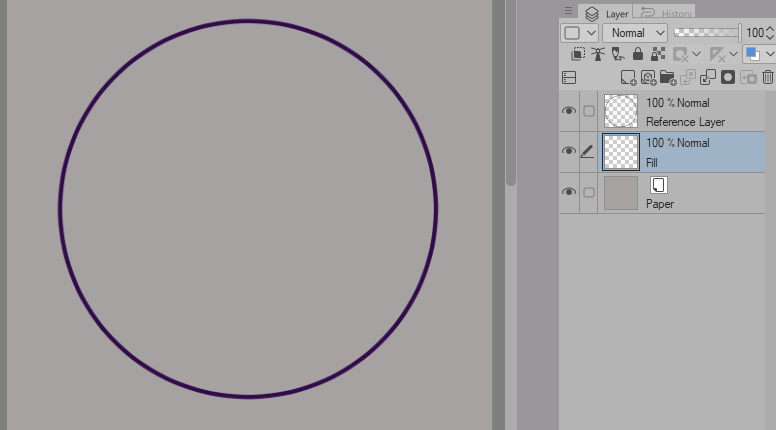
Task: Toggle Set as Draft Layer icon
Action: click(x=618, y=54)
